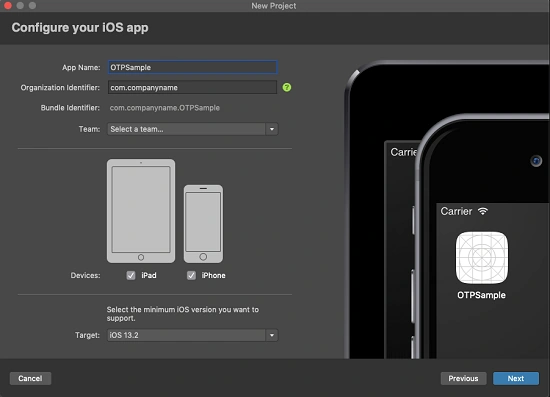Click the Bundle Identifier value text
This screenshot has height=397, width=550.
[x=165, y=108]
